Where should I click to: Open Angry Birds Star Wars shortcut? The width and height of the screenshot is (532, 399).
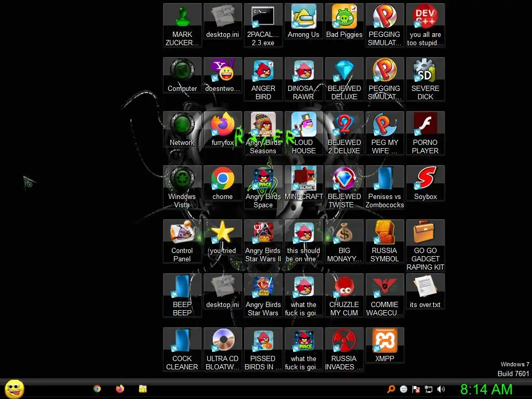click(263, 295)
